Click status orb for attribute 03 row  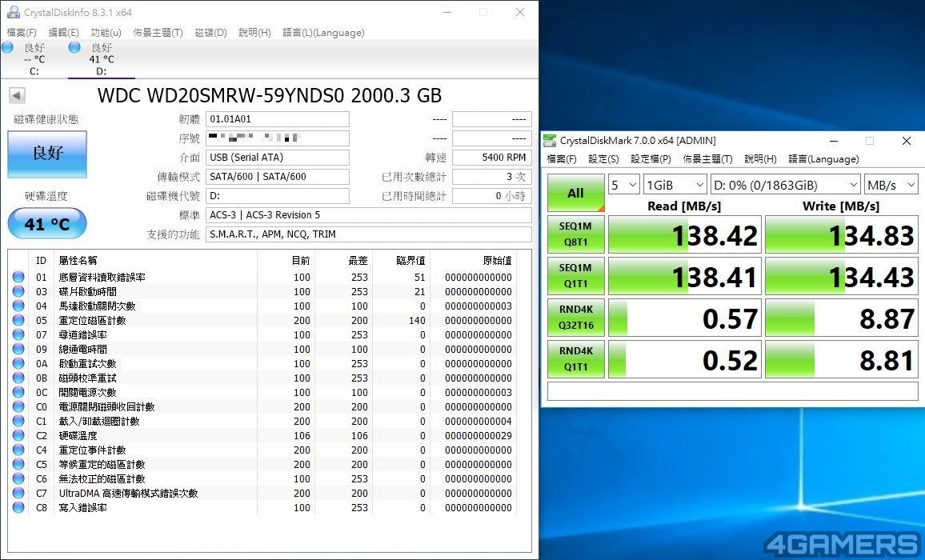(18, 291)
